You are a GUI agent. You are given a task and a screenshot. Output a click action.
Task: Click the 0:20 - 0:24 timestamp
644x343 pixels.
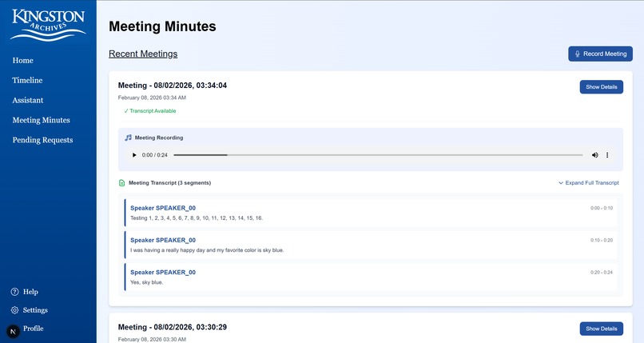pyautogui.click(x=602, y=273)
